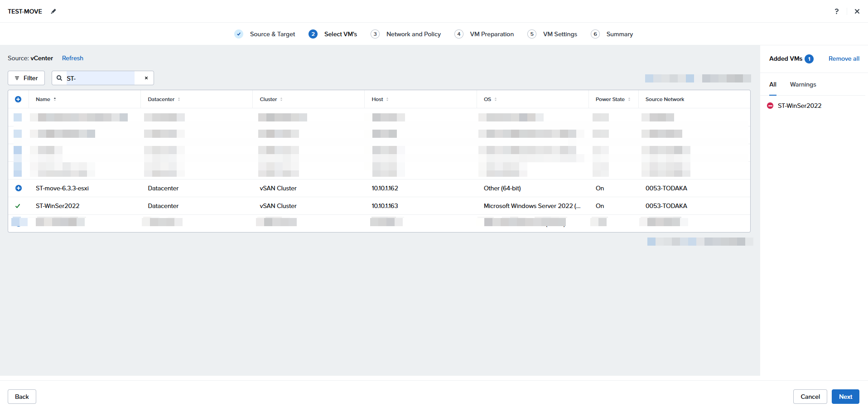Select the VM Settings step

(x=552, y=34)
